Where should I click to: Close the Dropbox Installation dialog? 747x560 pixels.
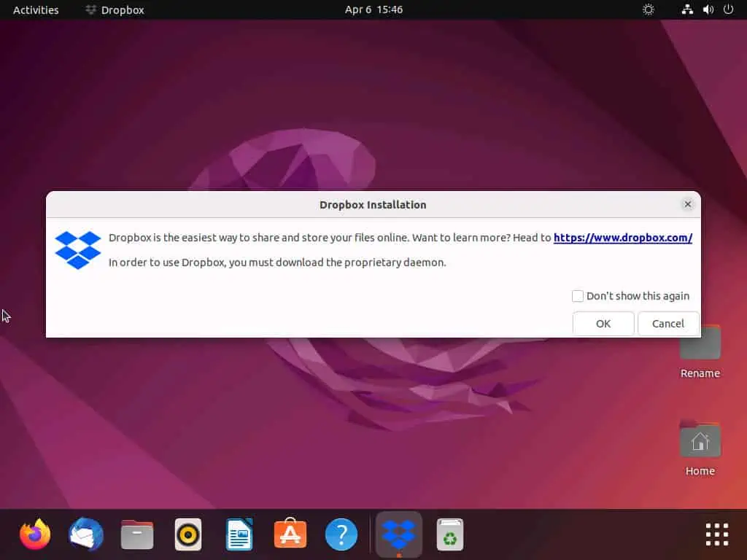(x=687, y=205)
